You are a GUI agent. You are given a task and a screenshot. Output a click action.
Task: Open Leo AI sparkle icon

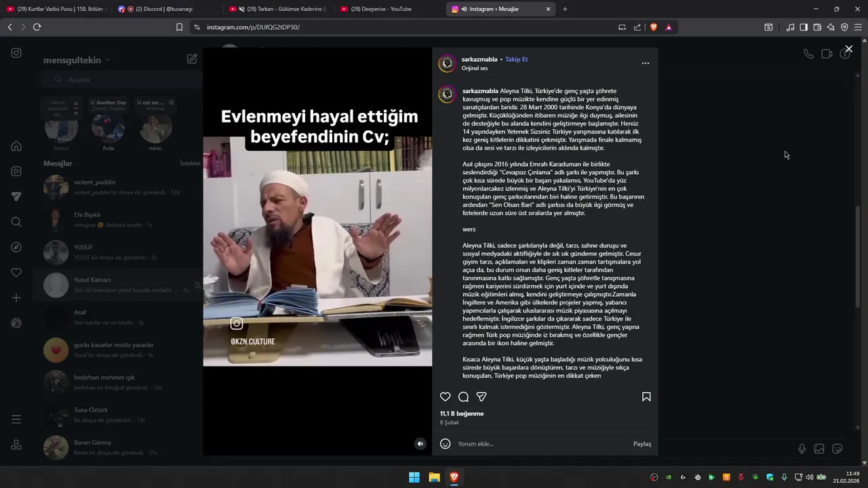(831, 27)
